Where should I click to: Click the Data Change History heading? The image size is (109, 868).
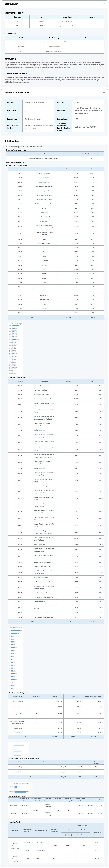[x=14, y=13]
